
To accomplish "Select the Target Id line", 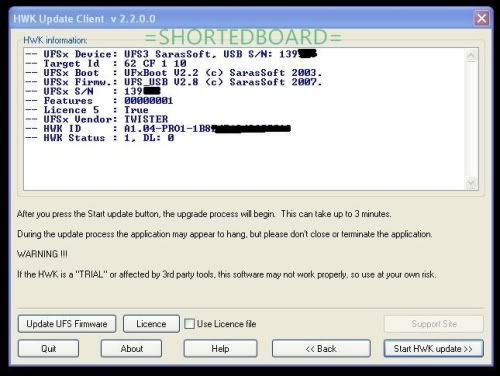I will (x=106, y=63).
